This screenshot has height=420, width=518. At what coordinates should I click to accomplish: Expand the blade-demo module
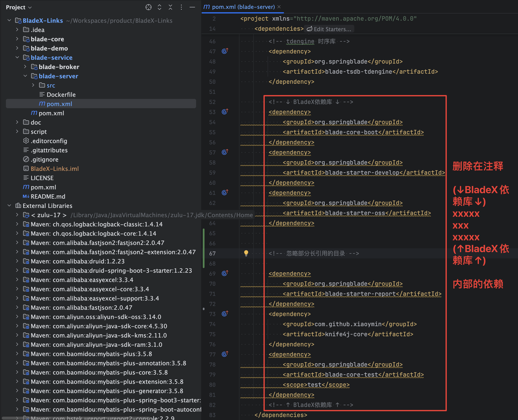pos(17,48)
